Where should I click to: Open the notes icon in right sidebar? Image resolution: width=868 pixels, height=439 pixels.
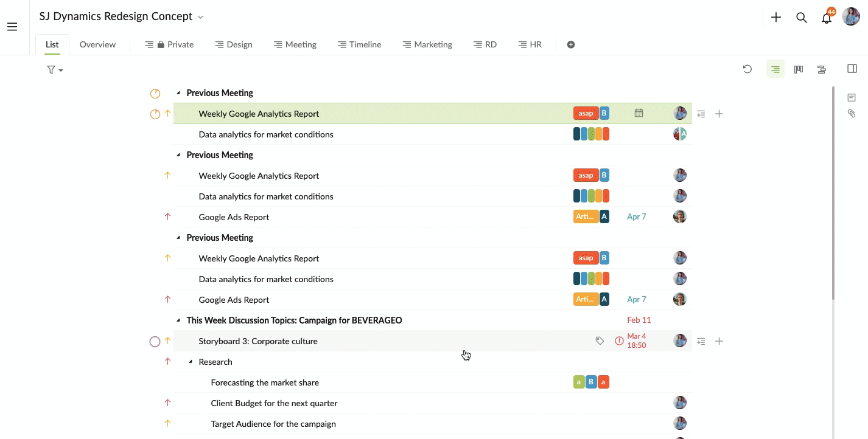[x=852, y=97]
